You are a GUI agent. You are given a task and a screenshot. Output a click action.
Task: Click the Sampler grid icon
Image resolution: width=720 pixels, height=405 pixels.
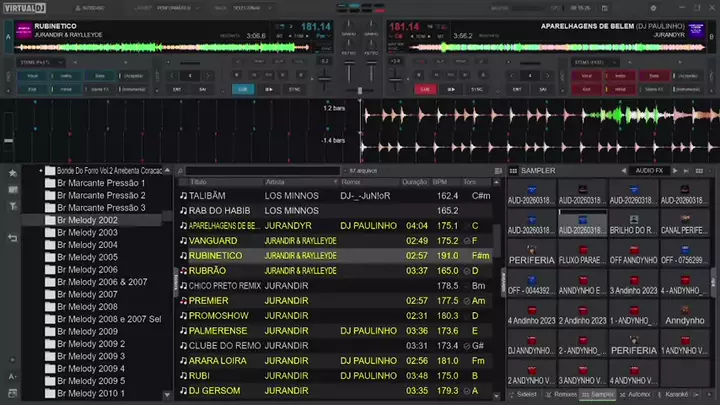pos(513,171)
